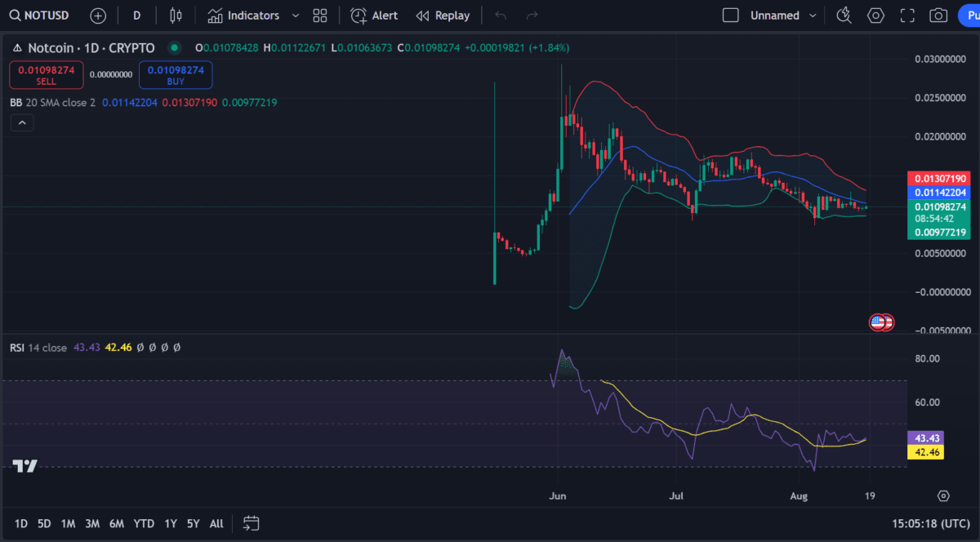Take a chart snapshot with the camera icon
This screenshot has height=542, width=980.
click(938, 16)
